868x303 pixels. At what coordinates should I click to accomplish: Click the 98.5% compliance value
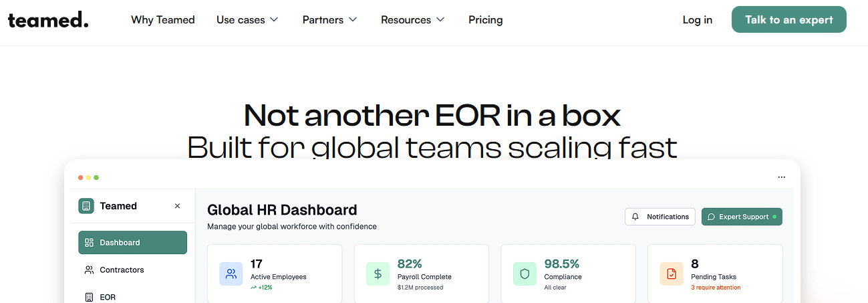pos(562,264)
